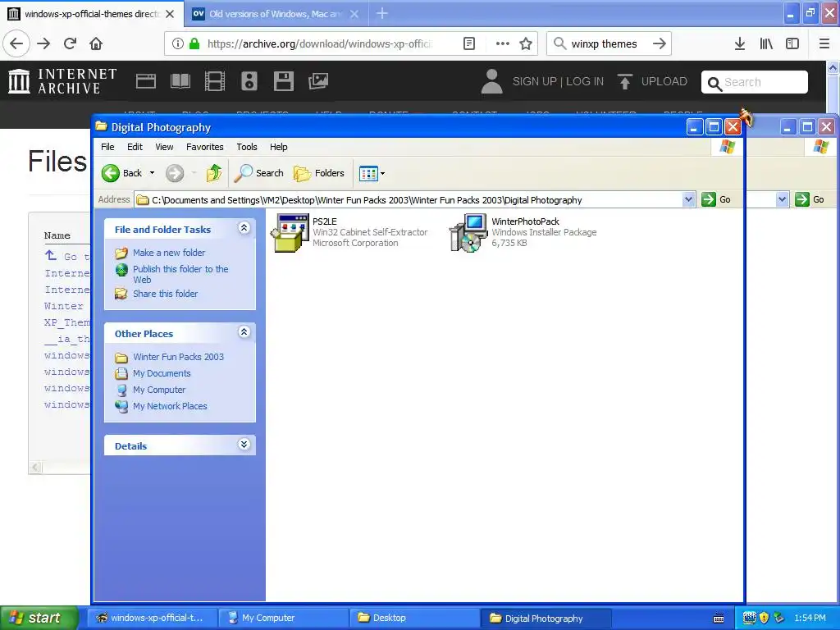Open the Search pane in Explorer
The height and width of the screenshot is (630, 840).
coord(258,173)
